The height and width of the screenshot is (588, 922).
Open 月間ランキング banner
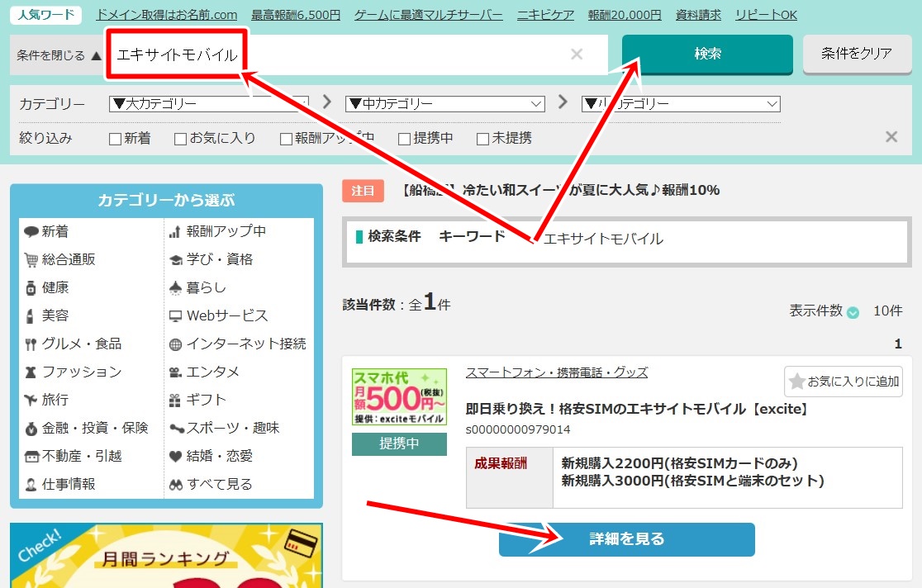click(166, 556)
